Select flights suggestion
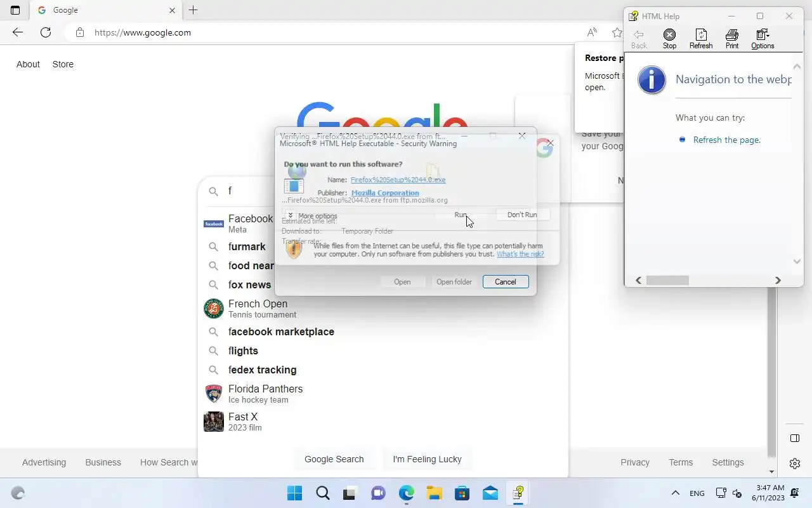 click(383, 351)
